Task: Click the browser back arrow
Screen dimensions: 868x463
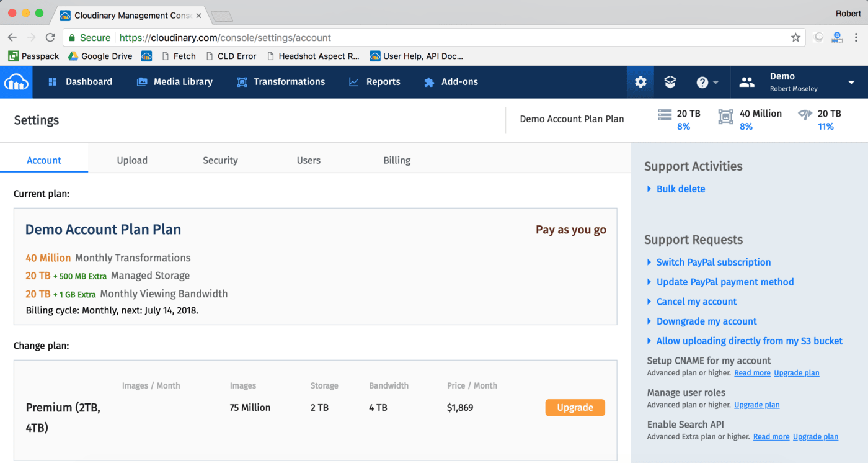Action: click(x=12, y=37)
